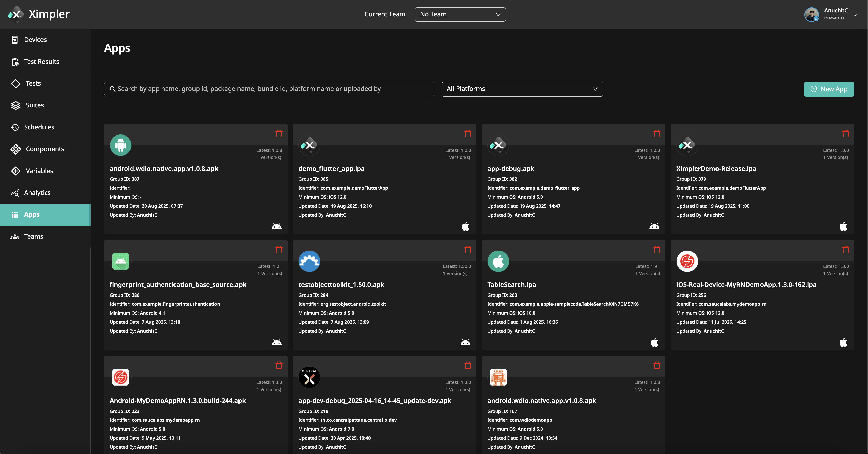
Task: Delete testobjecttoolkit_1.50.0.apk using trash icon
Action: pyautogui.click(x=468, y=249)
